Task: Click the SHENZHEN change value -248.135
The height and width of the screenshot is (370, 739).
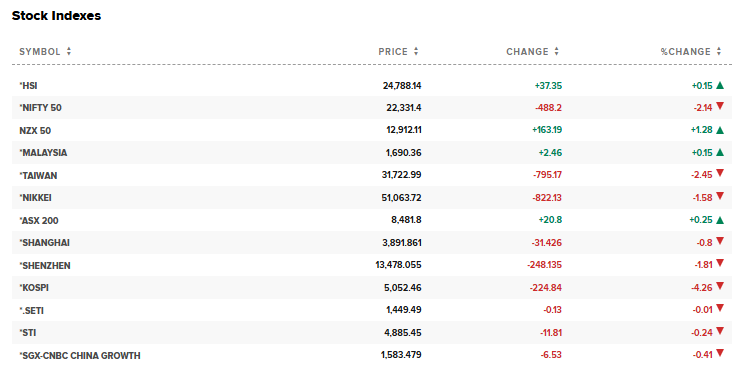Action: tap(544, 265)
